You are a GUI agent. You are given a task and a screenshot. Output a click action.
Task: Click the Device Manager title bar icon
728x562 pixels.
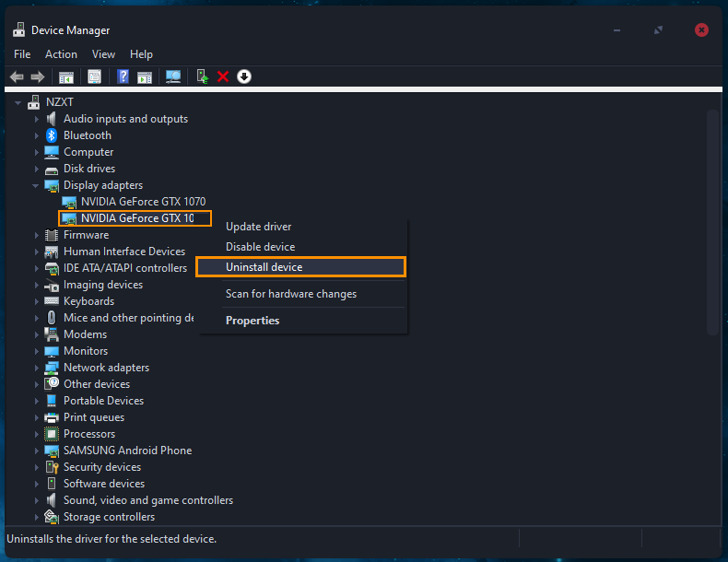[x=19, y=29]
